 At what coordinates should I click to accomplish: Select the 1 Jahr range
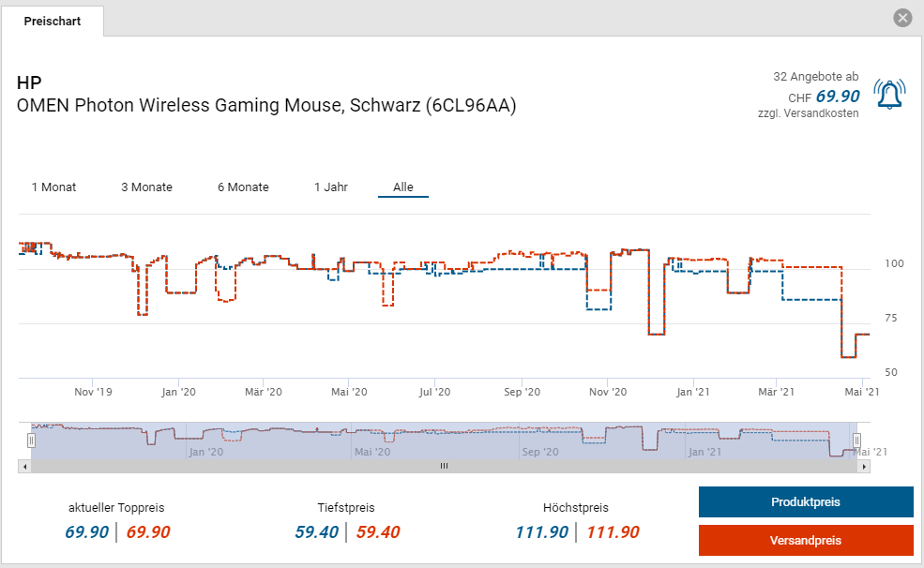pyautogui.click(x=331, y=187)
